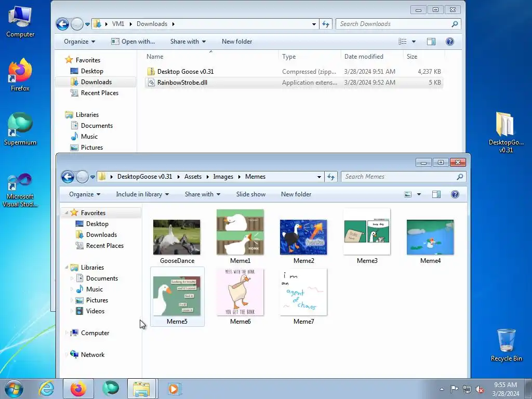The width and height of the screenshot is (532, 399).
Task: Select Meme1 image thumbnail
Action: click(x=240, y=232)
